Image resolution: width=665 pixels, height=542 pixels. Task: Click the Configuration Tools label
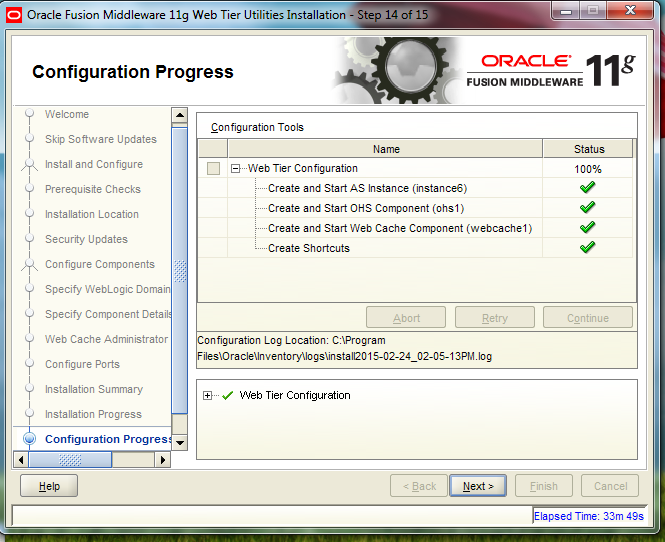tap(257, 127)
